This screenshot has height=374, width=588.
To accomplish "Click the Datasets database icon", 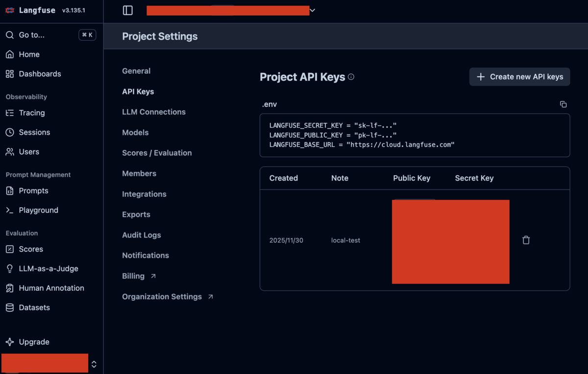I will tap(10, 307).
